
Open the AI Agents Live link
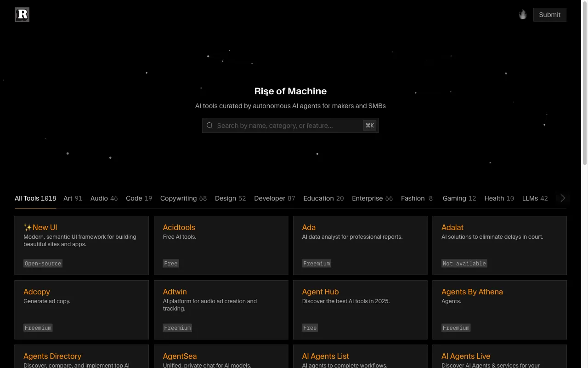[466, 356]
